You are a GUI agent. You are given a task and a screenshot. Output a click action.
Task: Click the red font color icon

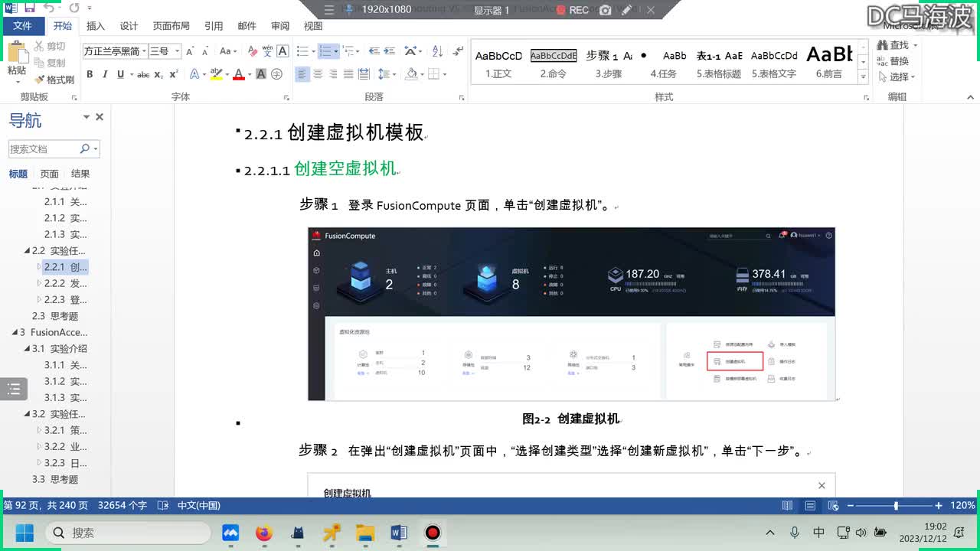tap(238, 74)
